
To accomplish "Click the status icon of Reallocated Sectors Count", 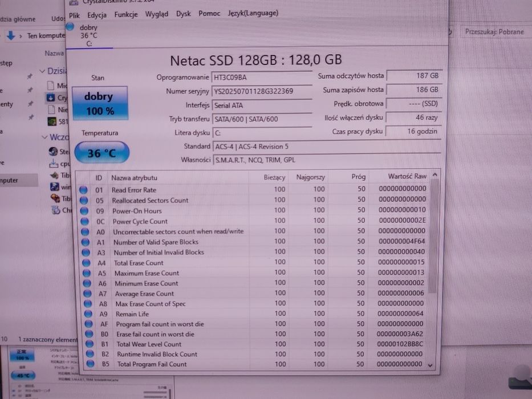I will tap(83, 201).
